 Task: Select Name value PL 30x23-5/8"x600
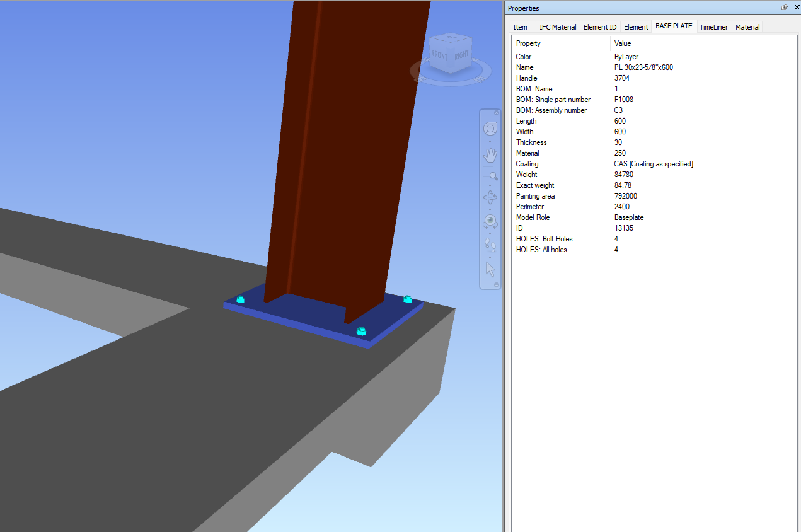coord(643,67)
